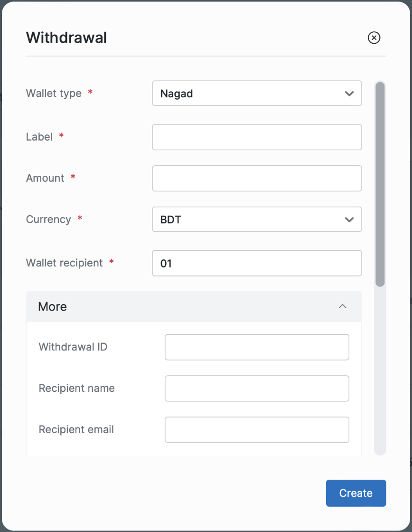Close the Withdrawal dialog with X icon
Screen dimensions: 412x532
[x=374, y=38]
